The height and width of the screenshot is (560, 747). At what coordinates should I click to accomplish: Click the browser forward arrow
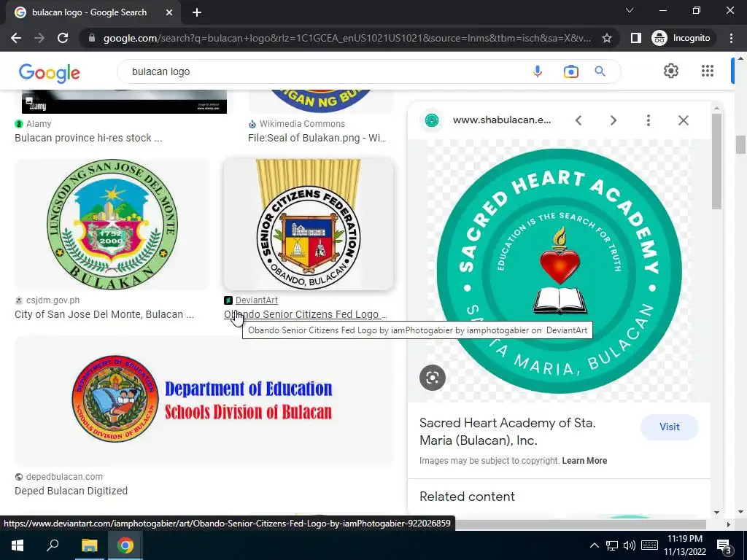click(x=39, y=38)
